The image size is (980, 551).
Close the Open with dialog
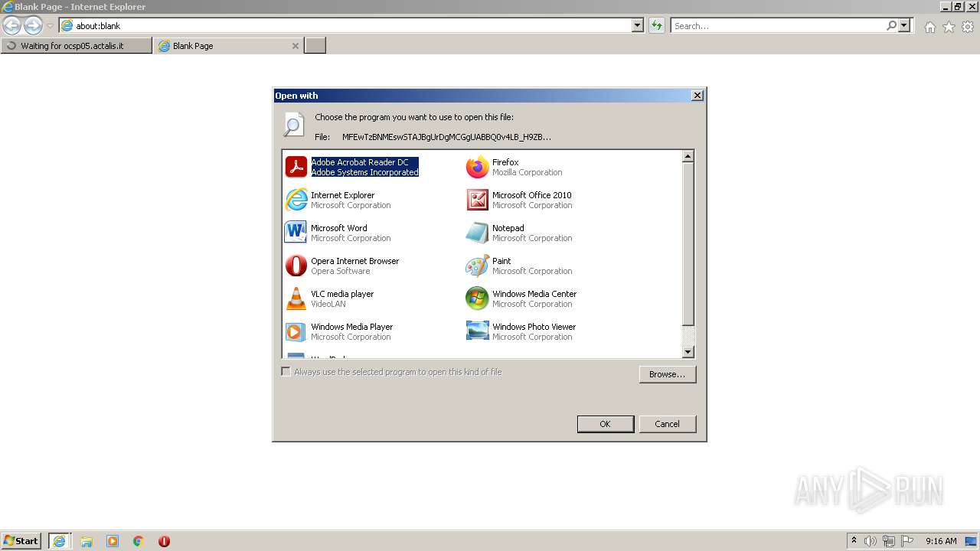[x=697, y=96]
